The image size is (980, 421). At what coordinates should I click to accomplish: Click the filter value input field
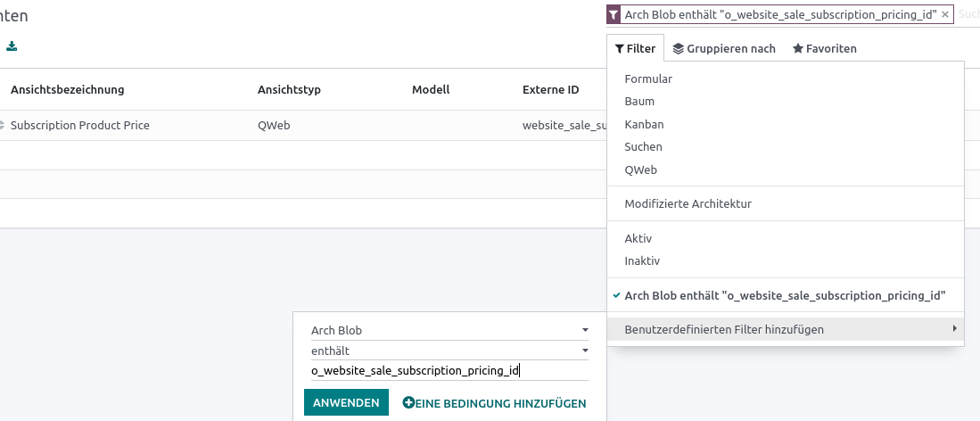(x=450, y=371)
